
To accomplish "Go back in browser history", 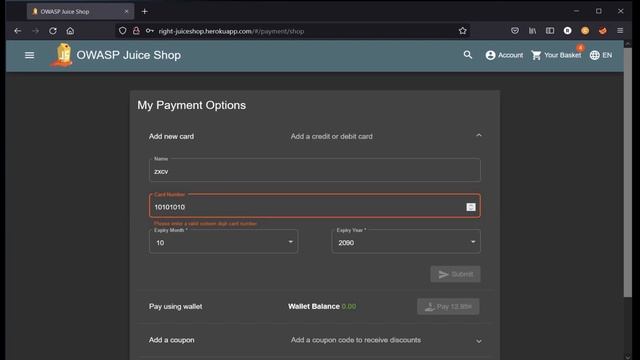I will [18, 31].
